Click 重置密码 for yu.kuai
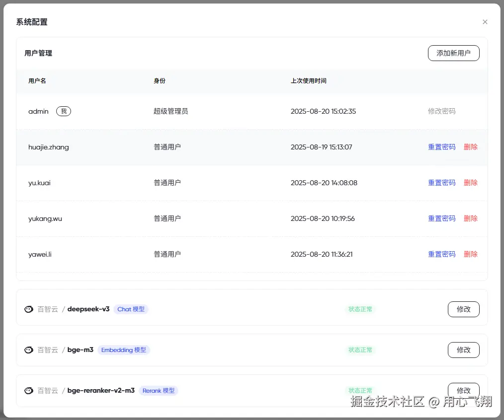Viewport: 504px width, 420px height. tap(441, 183)
